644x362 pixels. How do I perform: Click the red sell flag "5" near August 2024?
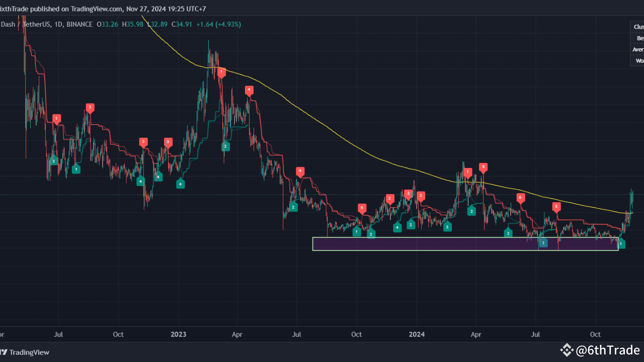(556, 207)
